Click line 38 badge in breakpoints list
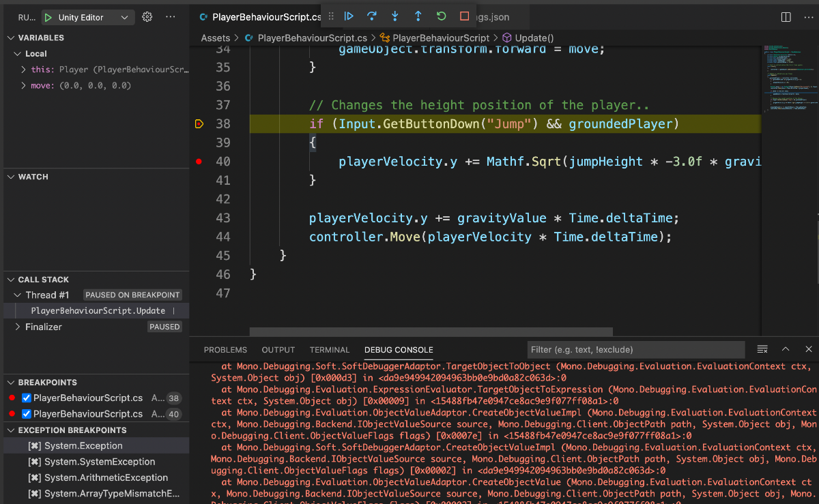 pos(174,398)
